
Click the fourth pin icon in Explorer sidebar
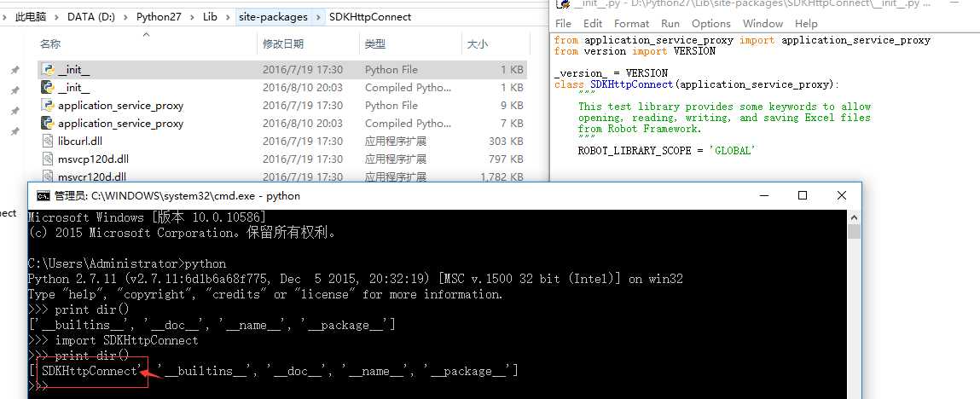pos(15,130)
